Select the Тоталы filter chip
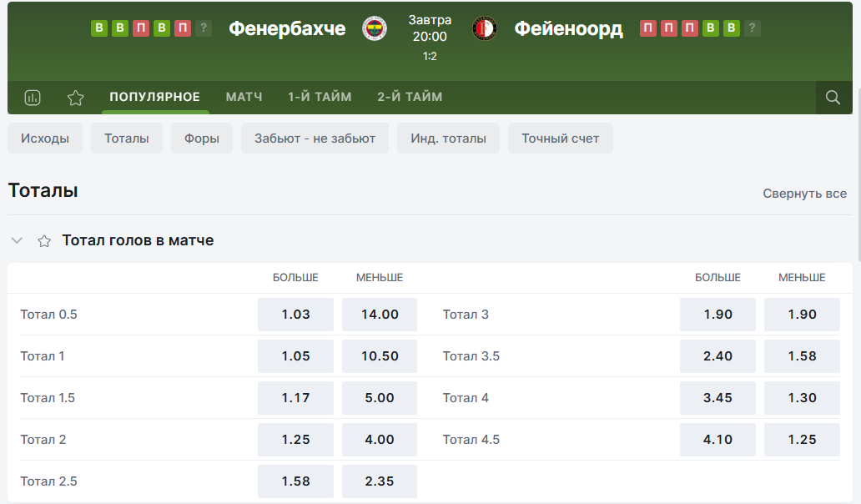This screenshot has height=504, width=861. pyautogui.click(x=127, y=139)
